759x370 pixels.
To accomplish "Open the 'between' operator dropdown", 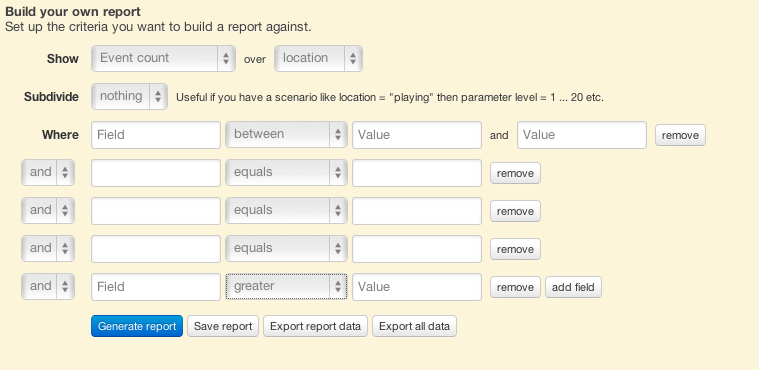I will pyautogui.click(x=286, y=135).
